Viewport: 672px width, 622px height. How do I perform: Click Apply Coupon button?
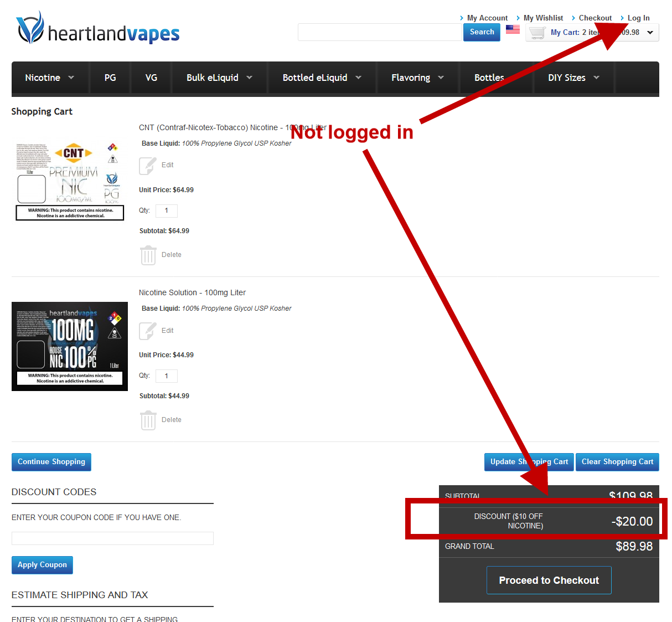pyautogui.click(x=42, y=565)
